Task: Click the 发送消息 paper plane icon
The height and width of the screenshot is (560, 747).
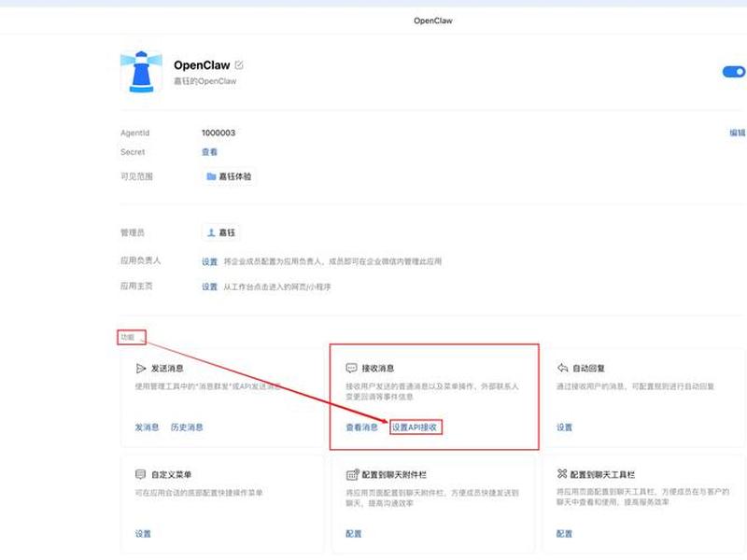Action: 141,368
